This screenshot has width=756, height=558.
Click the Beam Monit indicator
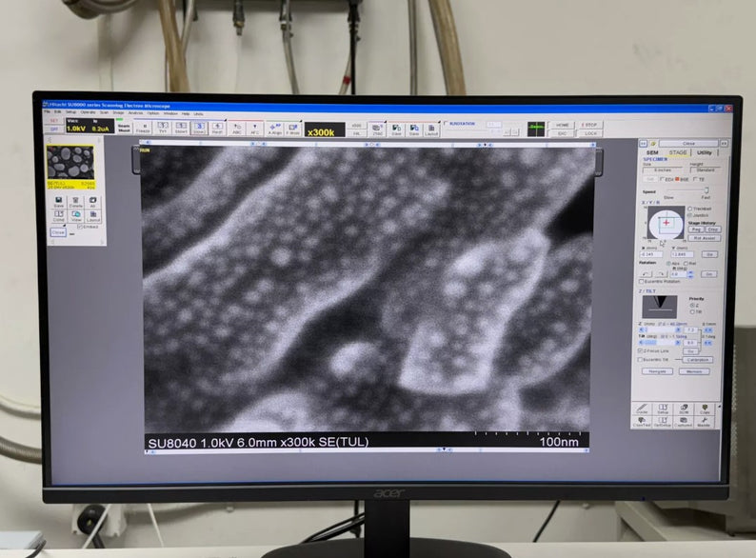click(x=124, y=128)
